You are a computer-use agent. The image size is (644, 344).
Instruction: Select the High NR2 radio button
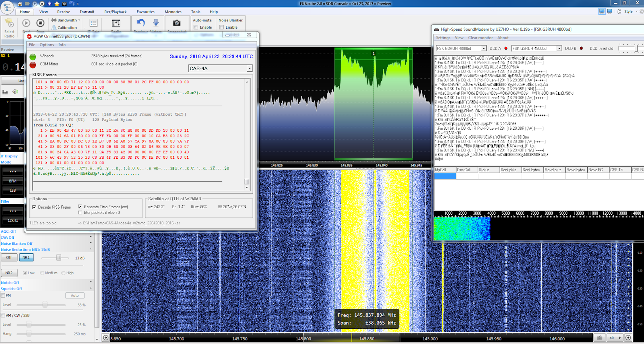pyautogui.click(x=63, y=273)
